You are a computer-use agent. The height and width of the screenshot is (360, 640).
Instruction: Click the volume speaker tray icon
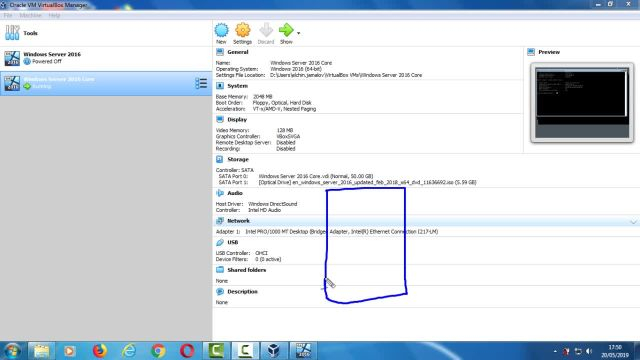click(589, 351)
